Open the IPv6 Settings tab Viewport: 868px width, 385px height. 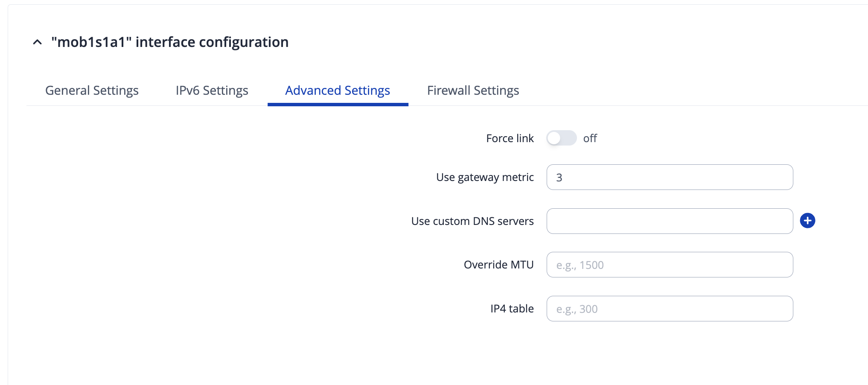point(212,90)
